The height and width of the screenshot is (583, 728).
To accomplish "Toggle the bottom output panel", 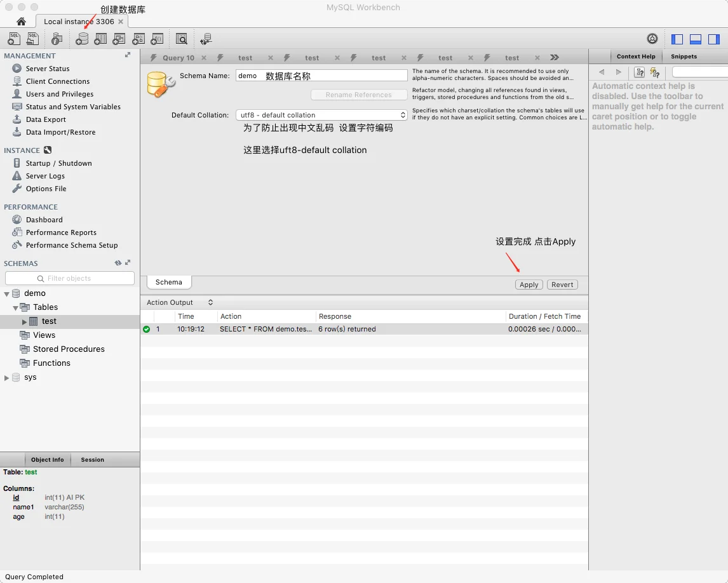I will 696,39.
